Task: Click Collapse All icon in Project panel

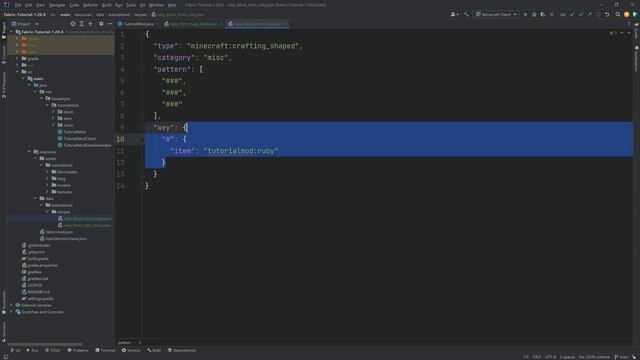Action: [91, 24]
